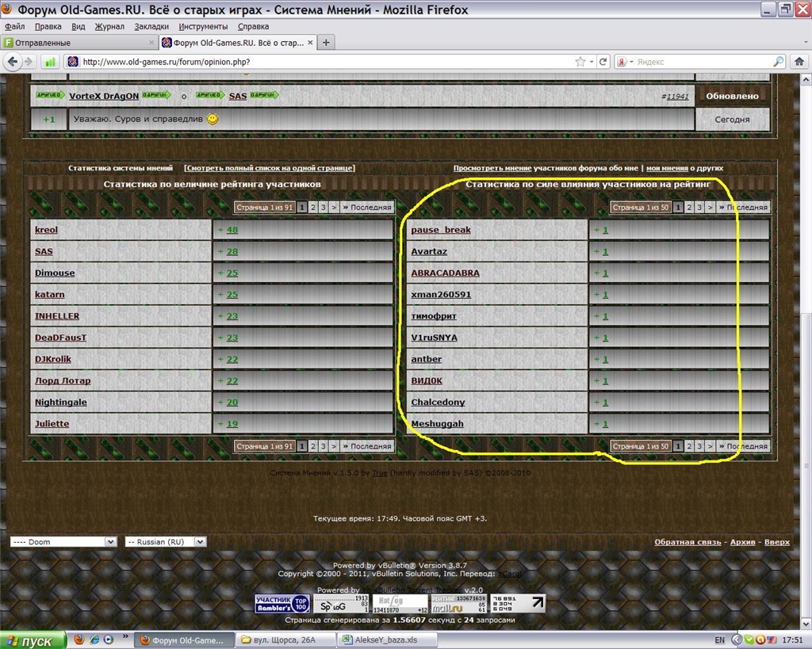Click Смотреть полный список на одной странице
The height and width of the screenshot is (649, 812).
[270, 168]
